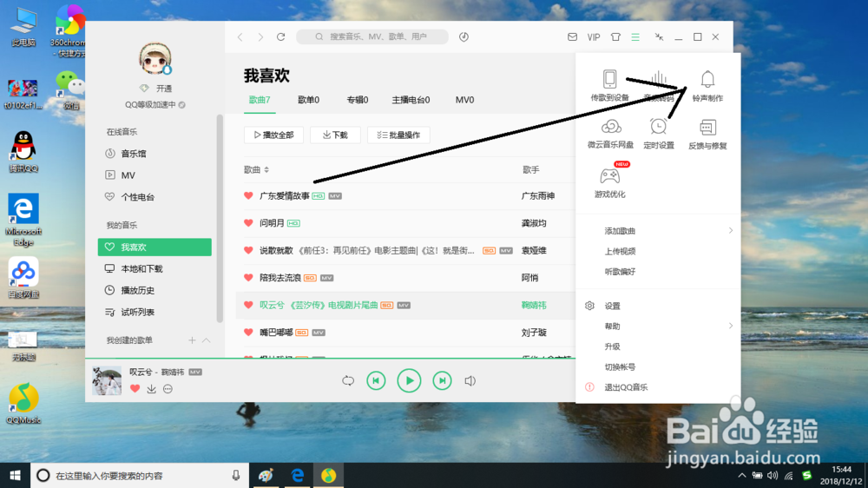Sort by 歌曲 column header arrow
Viewport: 868px width, 488px height.
coord(266,169)
